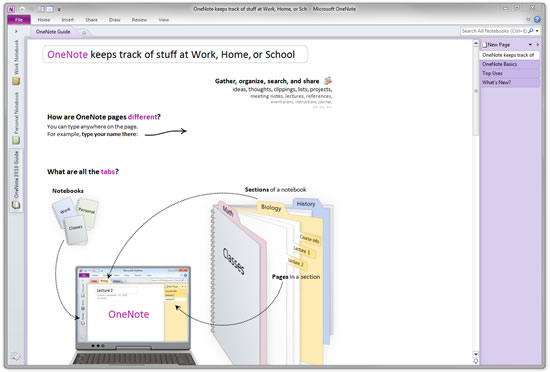
Task: Open the New Page dropdown arrow
Action: coord(530,45)
